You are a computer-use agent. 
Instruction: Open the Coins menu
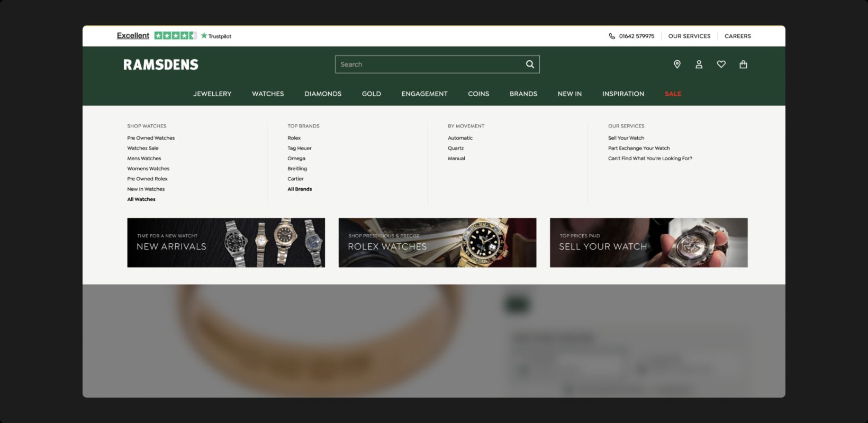pyautogui.click(x=478, y=94)
